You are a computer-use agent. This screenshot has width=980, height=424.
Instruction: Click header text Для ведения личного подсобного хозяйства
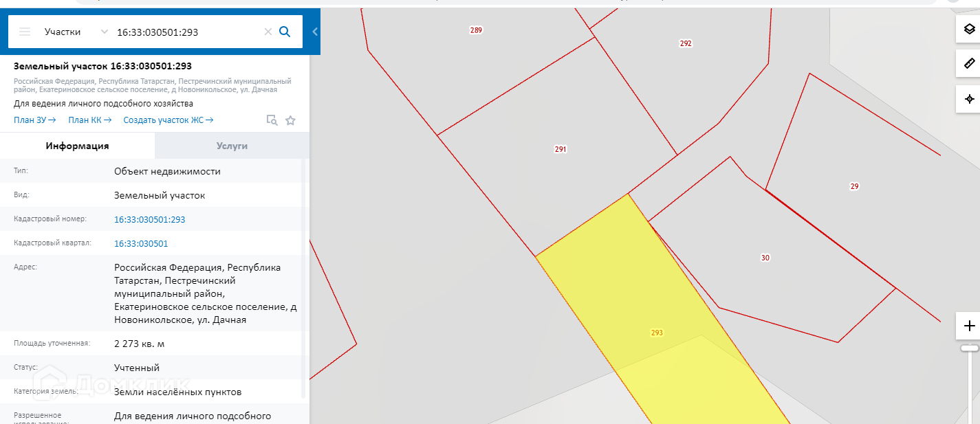tap(103, 104)
